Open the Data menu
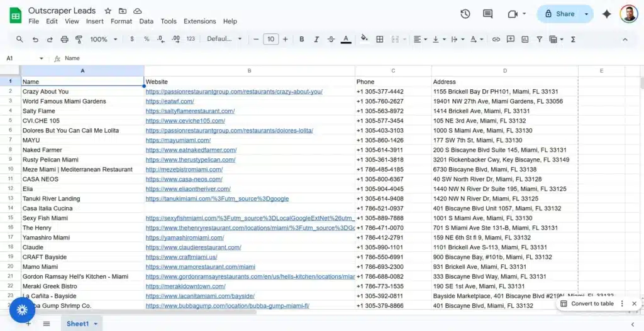The image size is (644, 331). click(x=146, y=21)
